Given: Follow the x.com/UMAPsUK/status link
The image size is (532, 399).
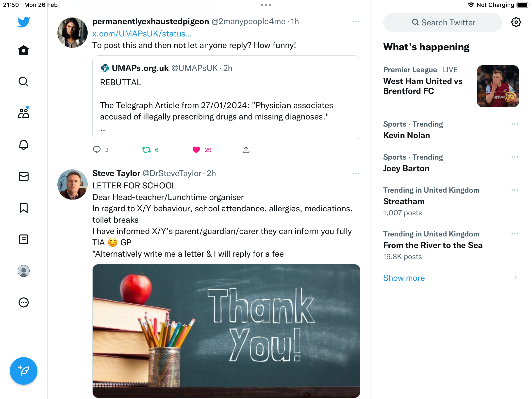Looking at the screenshot, I should point(142,34).
